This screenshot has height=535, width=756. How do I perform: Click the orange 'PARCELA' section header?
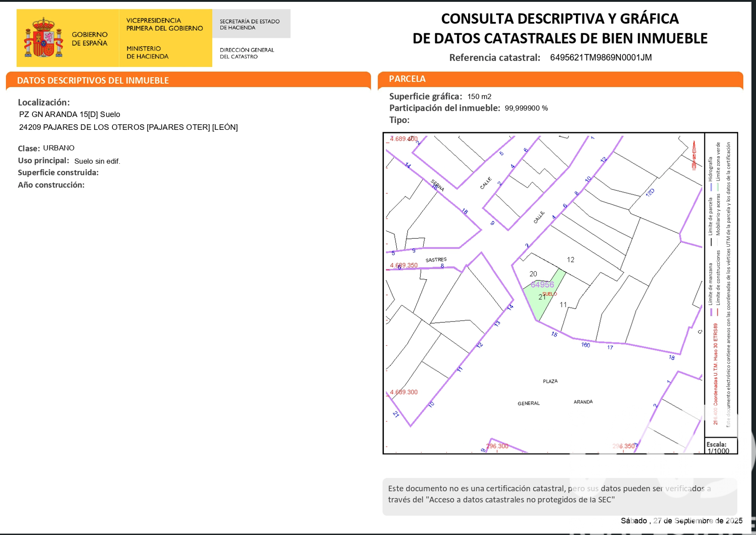(407, 79)
